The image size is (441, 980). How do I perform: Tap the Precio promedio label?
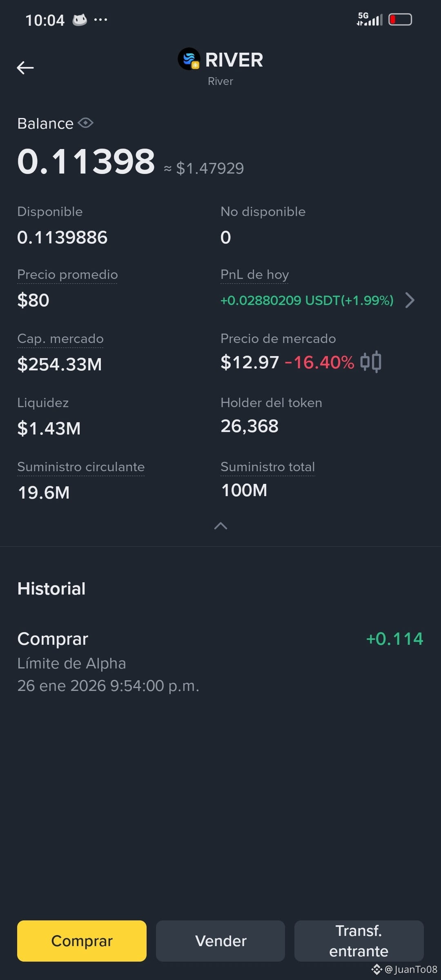click(x=67, y=274)
